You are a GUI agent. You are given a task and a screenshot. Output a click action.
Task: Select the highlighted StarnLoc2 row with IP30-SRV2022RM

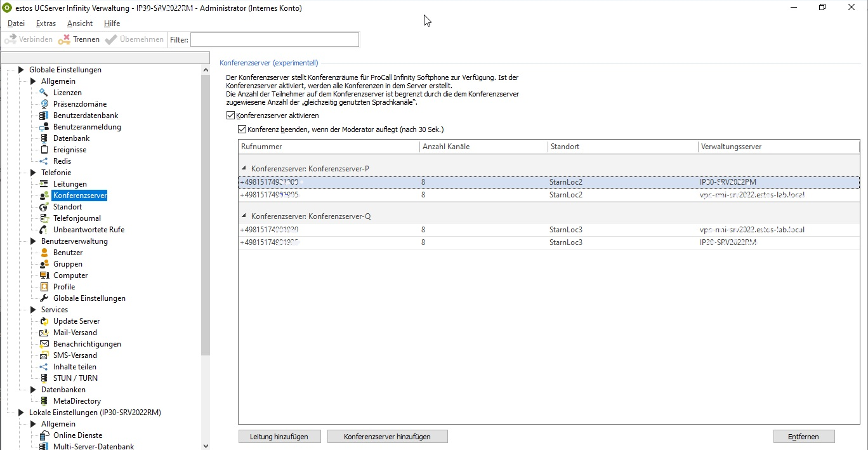(x=549, y=182)
